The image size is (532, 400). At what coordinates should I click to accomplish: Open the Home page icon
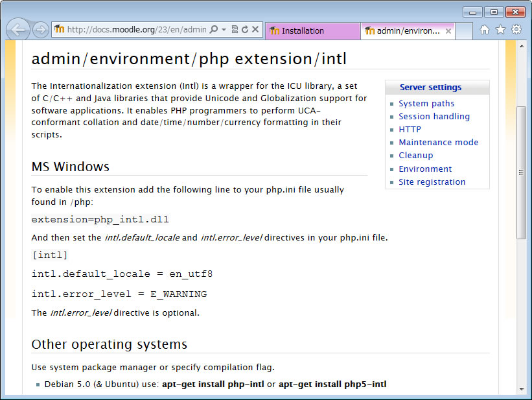[x=485, y=30]
